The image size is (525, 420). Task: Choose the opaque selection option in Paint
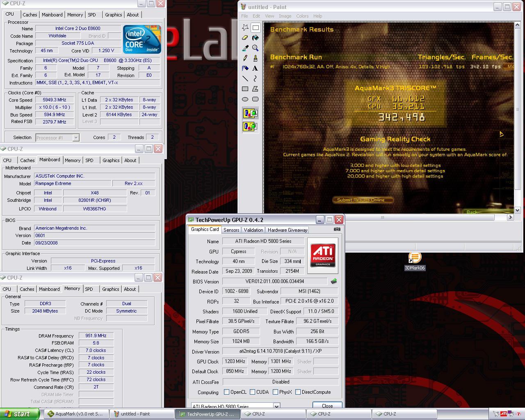tap(250, 113)
